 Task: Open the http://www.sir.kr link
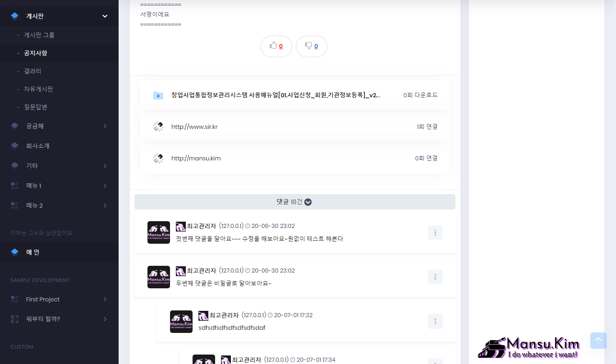tap(194, 127)
